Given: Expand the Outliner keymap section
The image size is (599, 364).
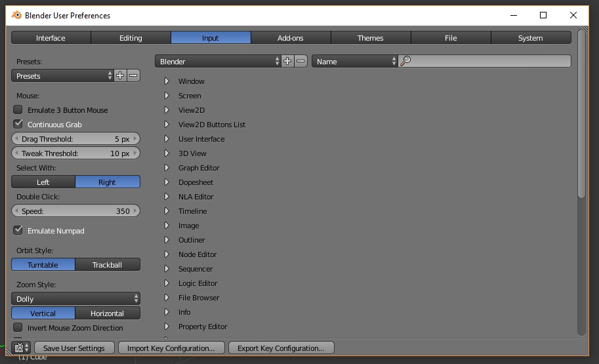Looking at the screenshot, I should pos(167,240).
